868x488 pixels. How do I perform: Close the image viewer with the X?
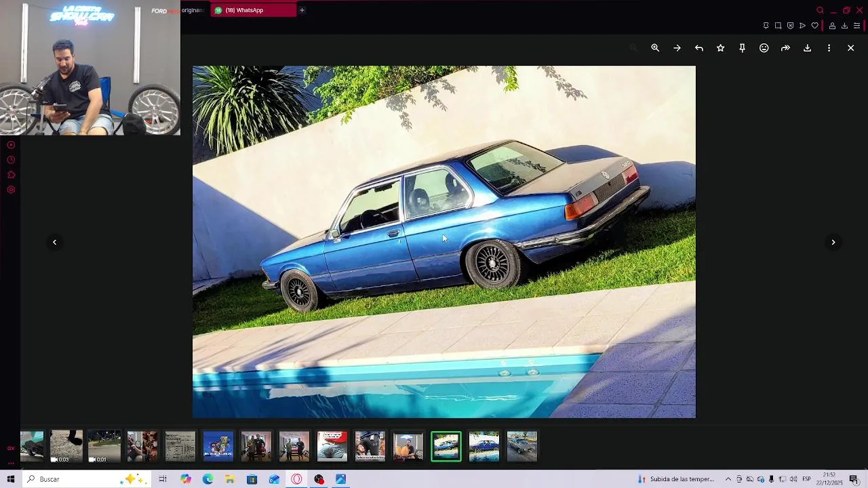[850, 48]
